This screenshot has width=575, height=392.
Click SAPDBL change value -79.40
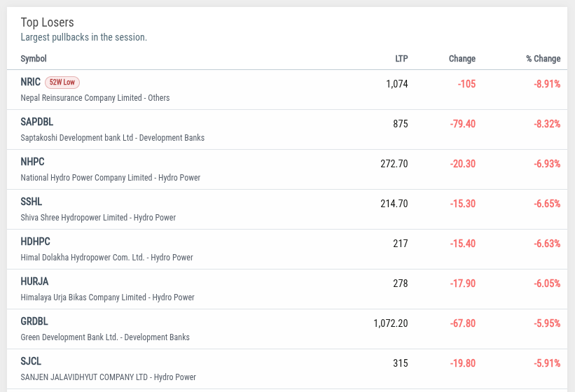[x=463, y=124]
